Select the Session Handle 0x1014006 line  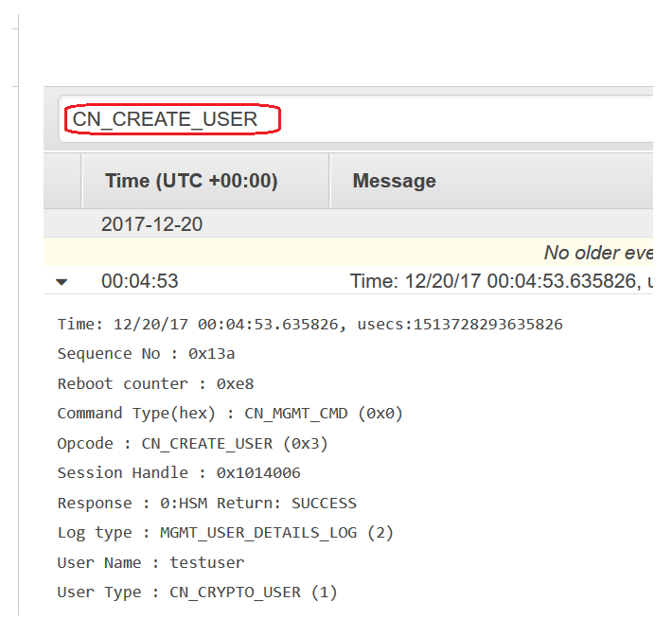click(179, 473)
